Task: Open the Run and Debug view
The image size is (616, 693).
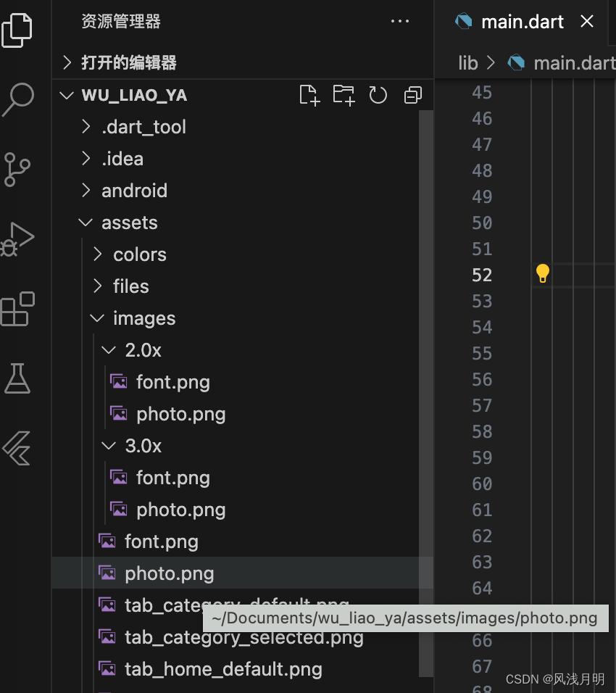Action: [x=17, y=239]
